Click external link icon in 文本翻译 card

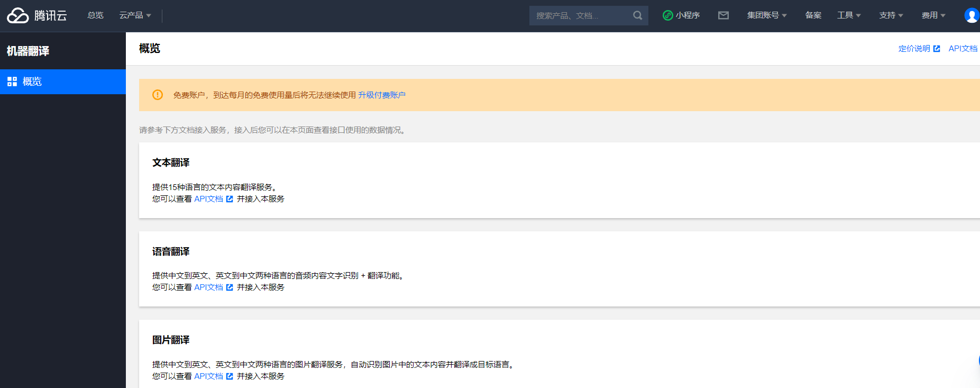pyautogui.click(x=230, y=199)
